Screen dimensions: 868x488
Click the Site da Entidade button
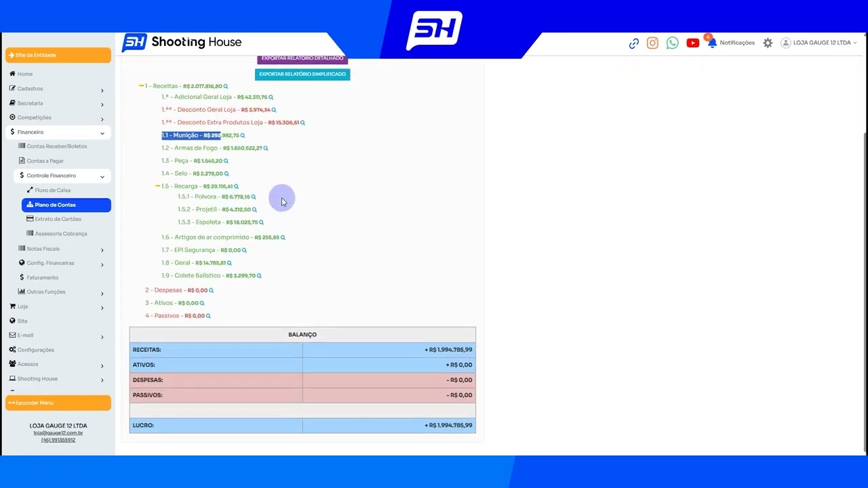[58, 55]
